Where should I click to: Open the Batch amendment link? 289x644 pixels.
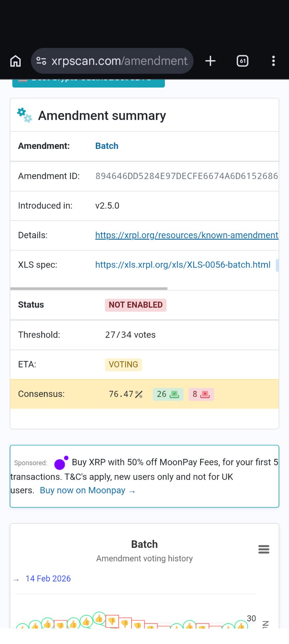[107, 146]
